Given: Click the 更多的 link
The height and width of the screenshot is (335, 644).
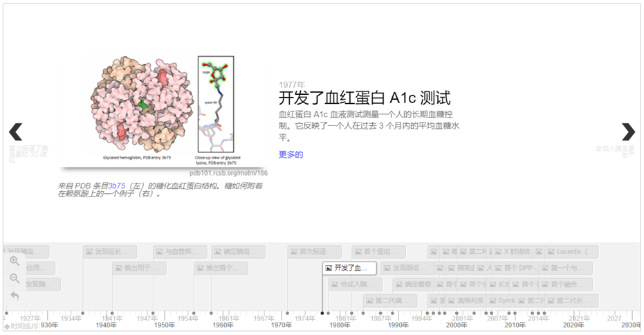Looking at the screenshot, I should [291, 154].
